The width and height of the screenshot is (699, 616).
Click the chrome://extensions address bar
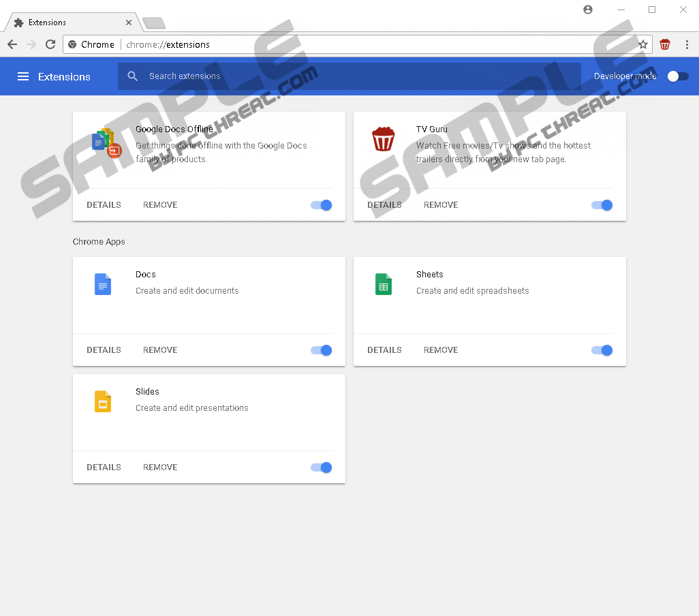point(358,44)
